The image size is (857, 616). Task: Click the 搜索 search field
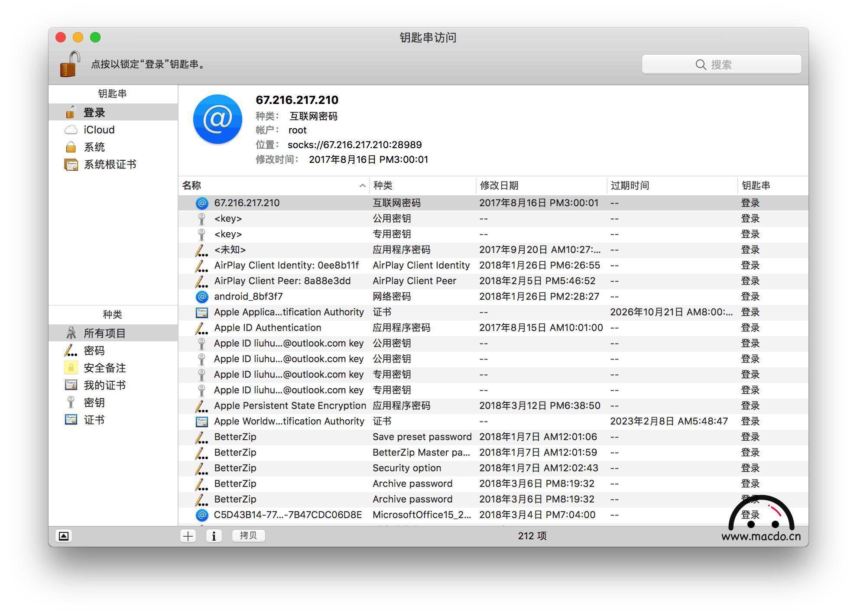click(721, 65)
